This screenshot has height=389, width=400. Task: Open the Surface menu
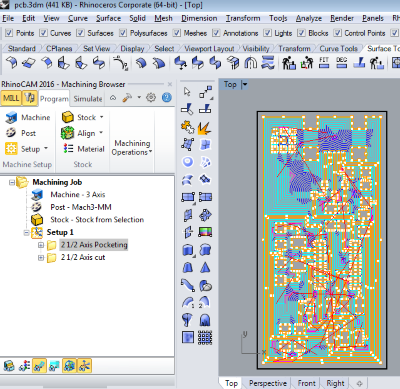click(108, 18)
